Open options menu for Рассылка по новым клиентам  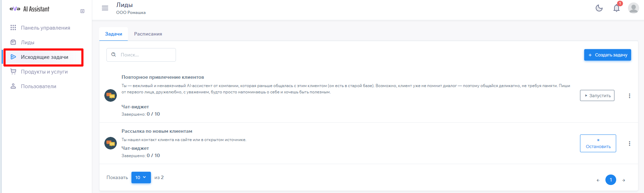[x=629, y=144]
